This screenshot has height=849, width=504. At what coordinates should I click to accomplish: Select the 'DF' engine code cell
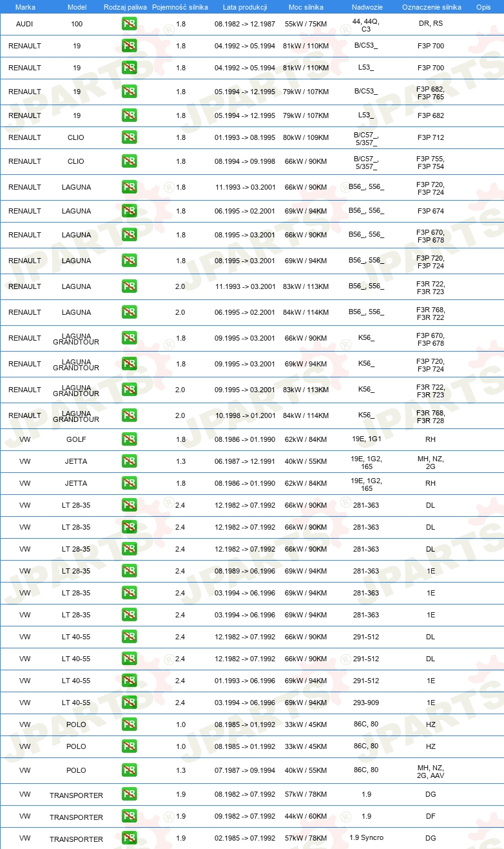[431, 816]
